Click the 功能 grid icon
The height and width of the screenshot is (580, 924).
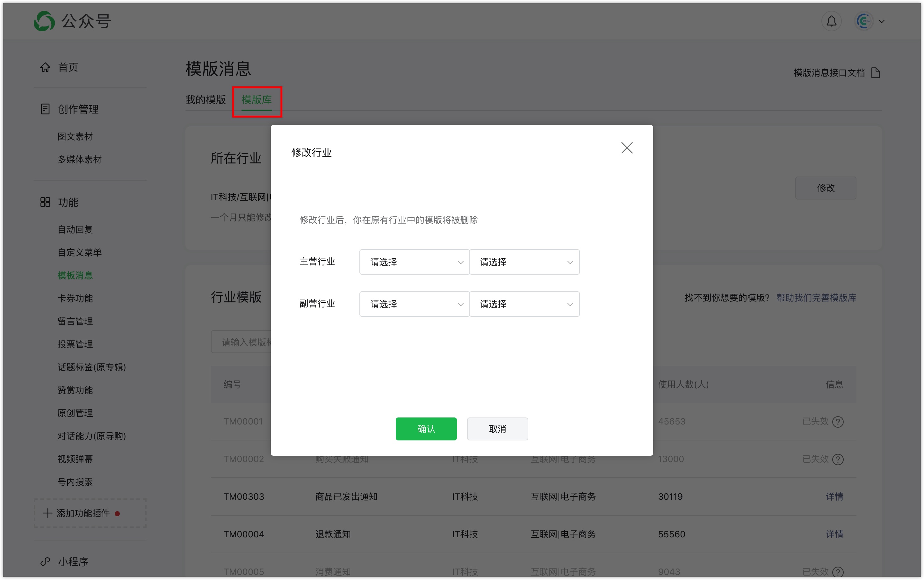pos(45,202)
